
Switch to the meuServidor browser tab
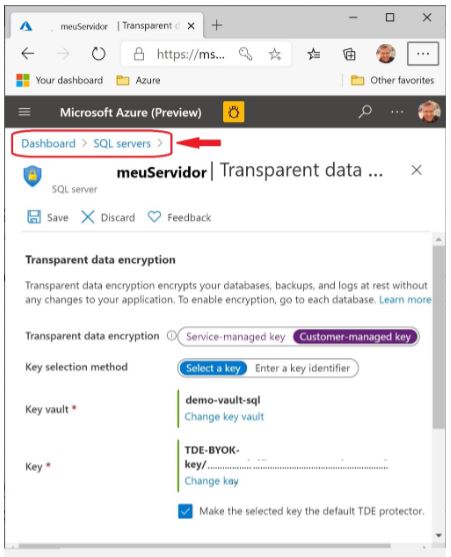click(x=107, y=26)
